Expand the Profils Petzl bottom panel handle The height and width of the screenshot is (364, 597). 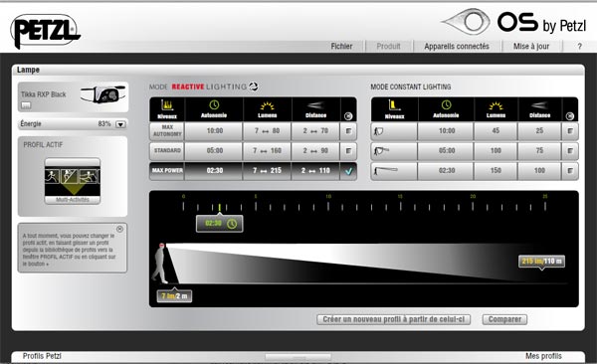[298, 357]
